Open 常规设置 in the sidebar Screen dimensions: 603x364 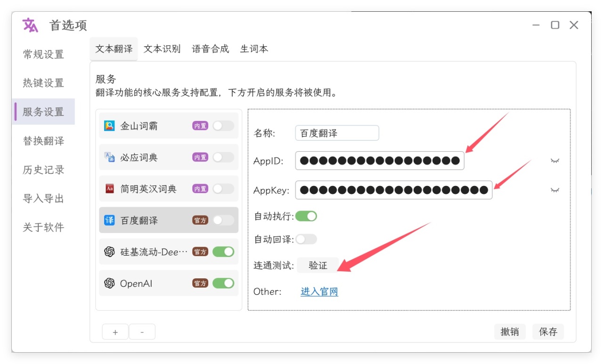click(43, 55)
